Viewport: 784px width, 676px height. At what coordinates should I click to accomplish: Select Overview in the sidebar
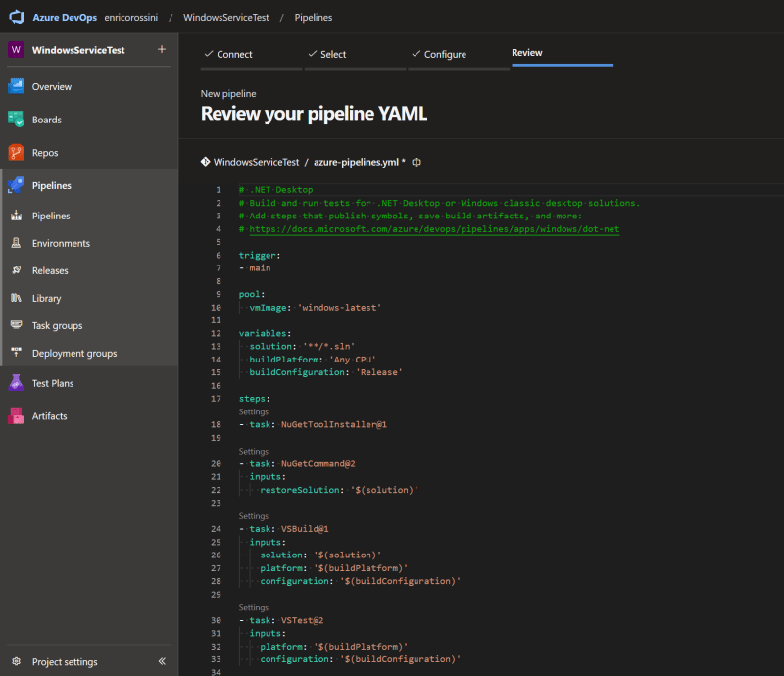click(52, 86)
